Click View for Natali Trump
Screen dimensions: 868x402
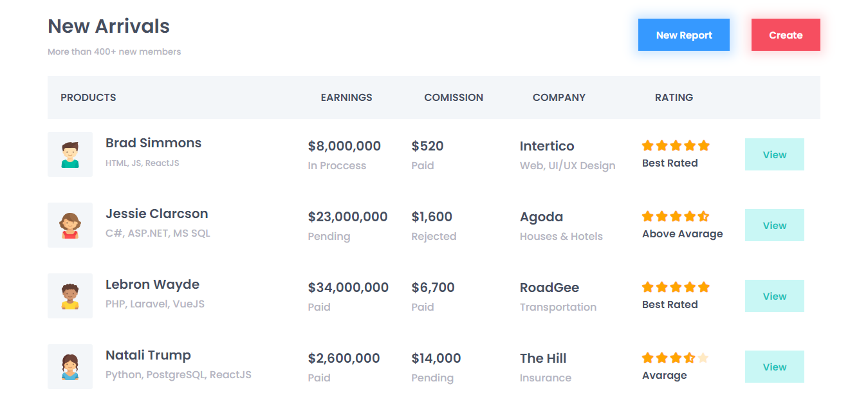(x=774, y=367)
